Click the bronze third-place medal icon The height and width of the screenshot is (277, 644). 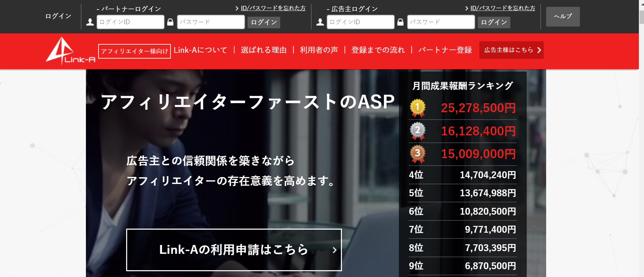coord(418,154)
